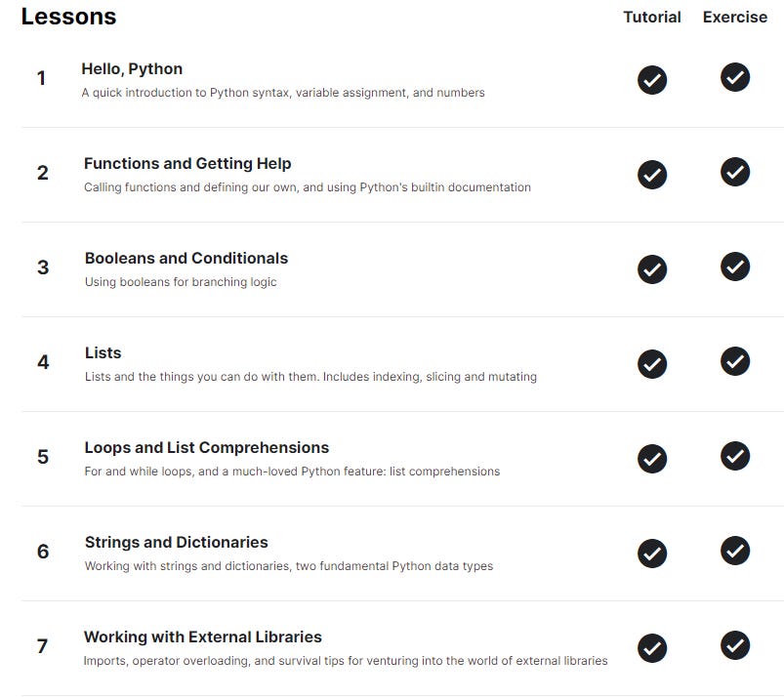Click the Functions and Getting Help description text
Viewport: 784px width, 698px height.
pyautogui.click(x=307, y=186)
